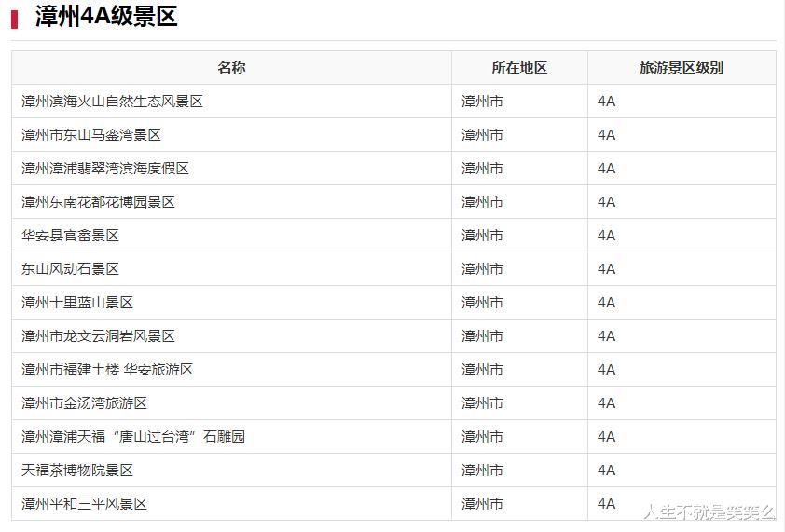Click 漳州市 in the 东山风动石景区 row

pyautogui.click(x=482, y=268)
